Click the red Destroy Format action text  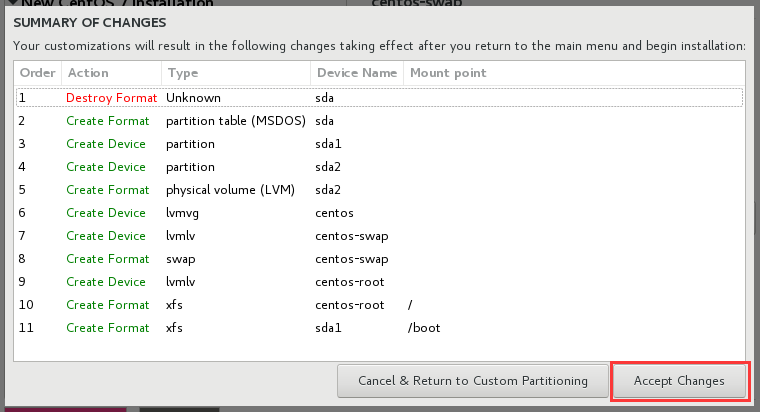111,98
